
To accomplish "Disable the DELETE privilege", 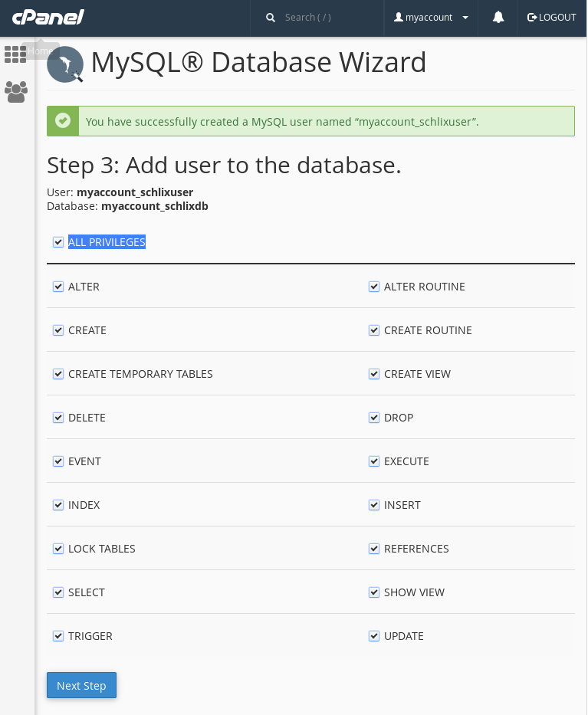I will pos(58,418).
